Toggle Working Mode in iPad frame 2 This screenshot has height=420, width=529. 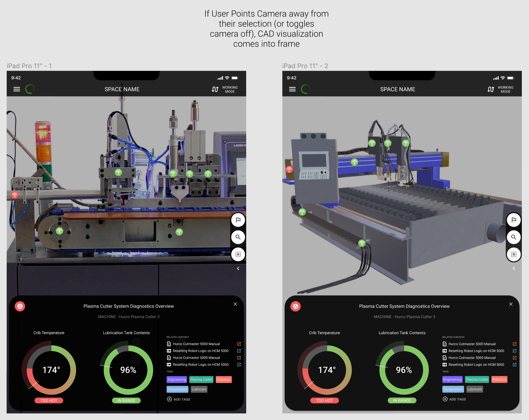(500, 89)
